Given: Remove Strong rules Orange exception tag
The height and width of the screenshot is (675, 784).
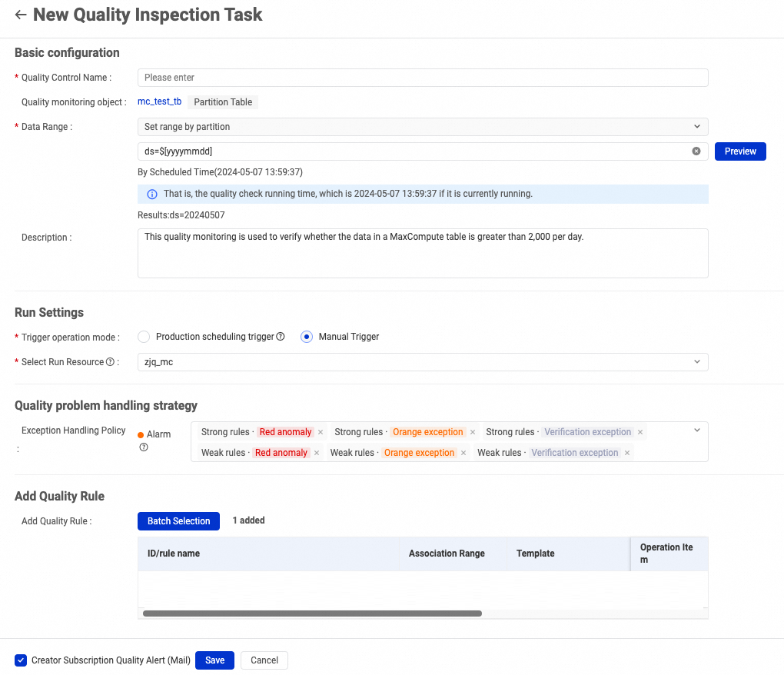Looking at the screenshot, I should [x=473, y=432].
